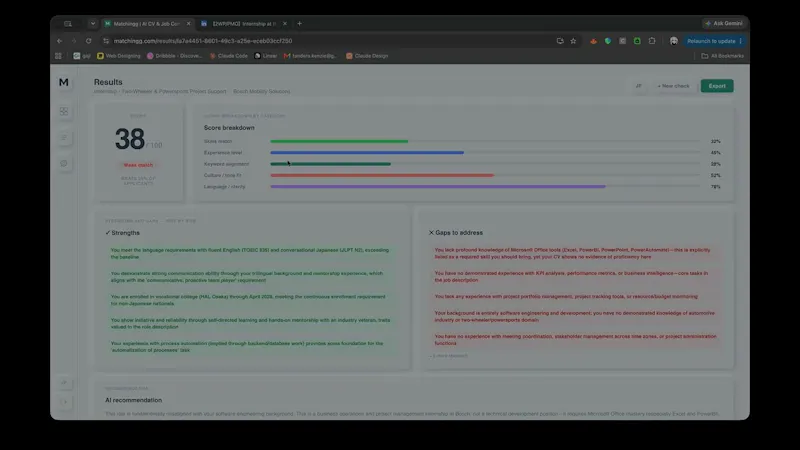Click the bottom-most sidebar logout icon
Image resolution: width=800 pixels, height=450 pixels.
[x=64, y=402]
